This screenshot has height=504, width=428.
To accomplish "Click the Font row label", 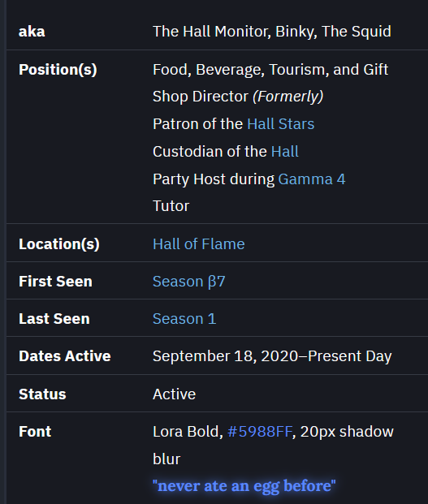I will click(35, 432).
